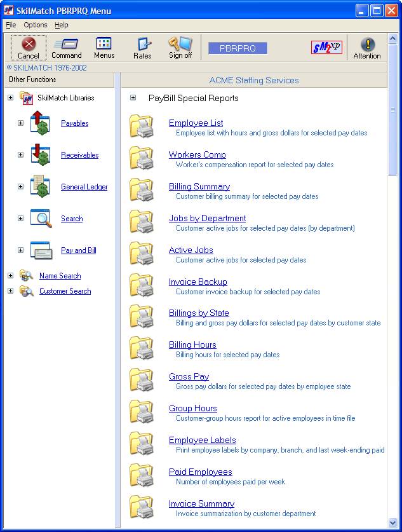
Task: Click the vertical scrollbar down arrow
Action: coord(392,523)
